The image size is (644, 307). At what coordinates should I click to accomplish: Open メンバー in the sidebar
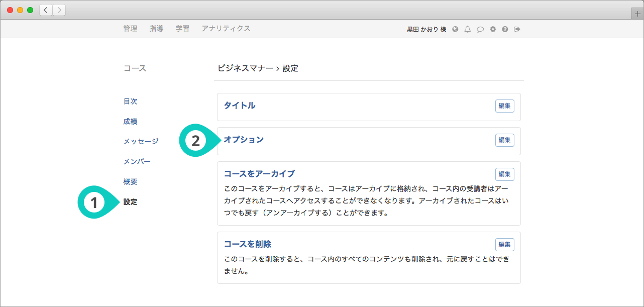point(137,162)
